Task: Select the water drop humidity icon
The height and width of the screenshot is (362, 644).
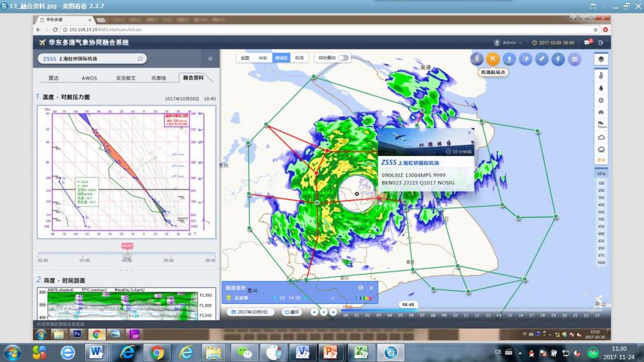Action: [x=601, y=88]
